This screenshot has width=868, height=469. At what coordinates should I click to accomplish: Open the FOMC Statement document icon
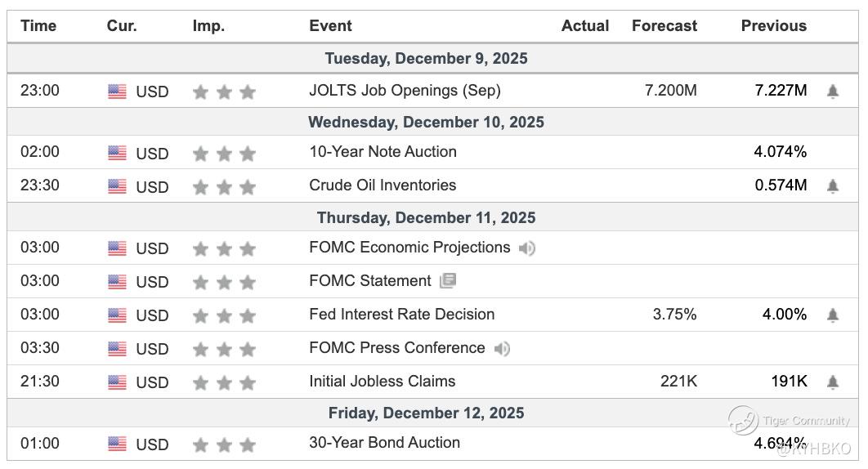click(x=447, y=281)
